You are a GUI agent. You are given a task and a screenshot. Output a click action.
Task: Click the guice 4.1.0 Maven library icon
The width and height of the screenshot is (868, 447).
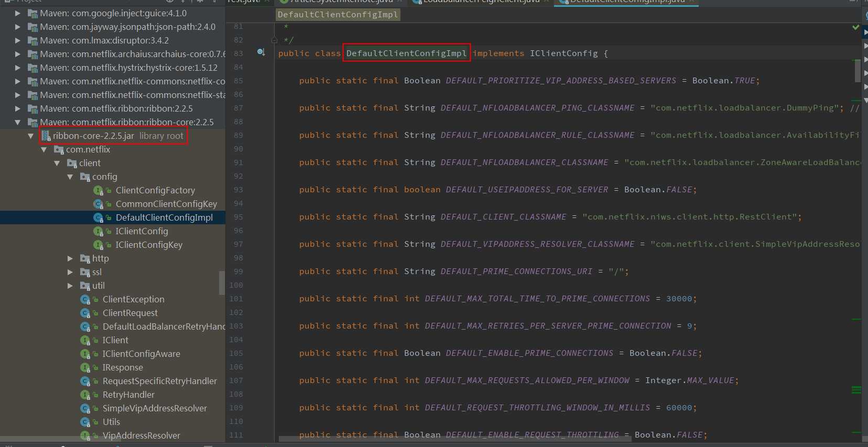(32, 13)
